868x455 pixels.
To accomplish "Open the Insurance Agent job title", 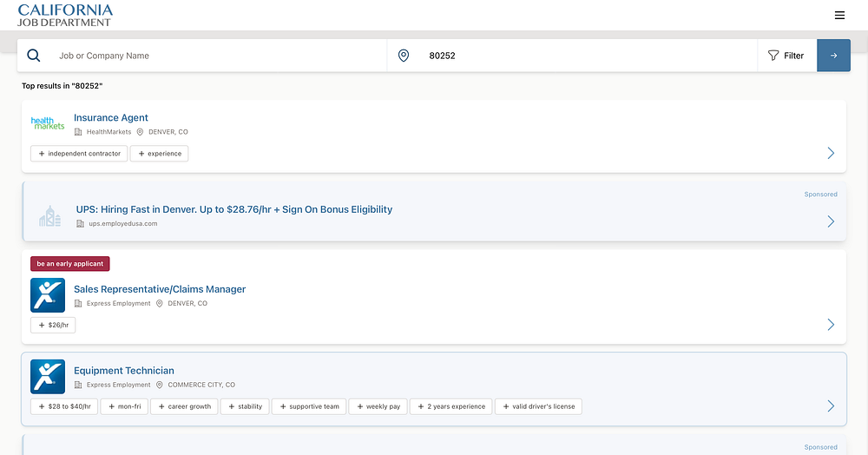I will click(111, 117).
